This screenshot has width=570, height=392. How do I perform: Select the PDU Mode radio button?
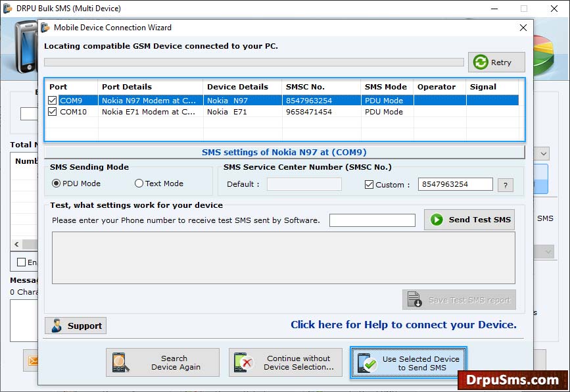click(56, 184)
